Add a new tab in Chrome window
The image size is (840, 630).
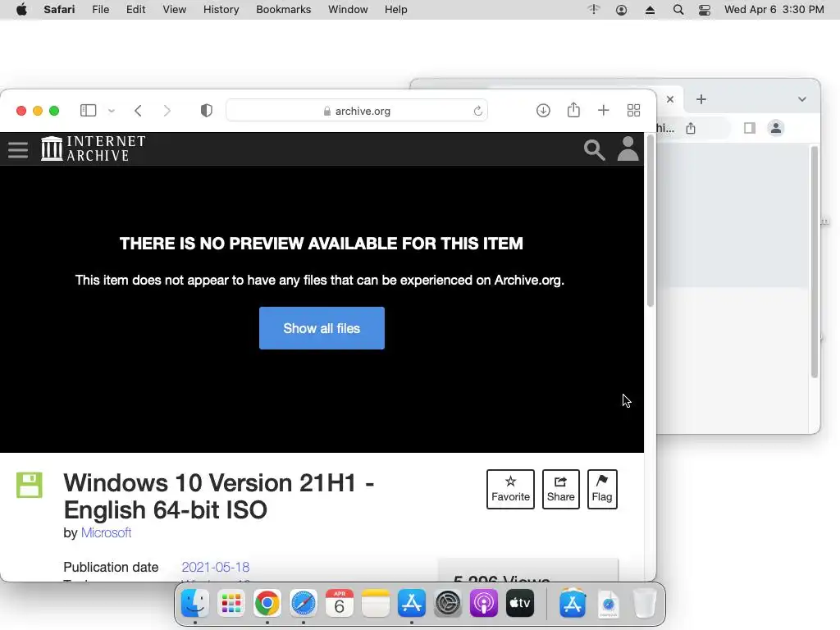click(701, 99)
